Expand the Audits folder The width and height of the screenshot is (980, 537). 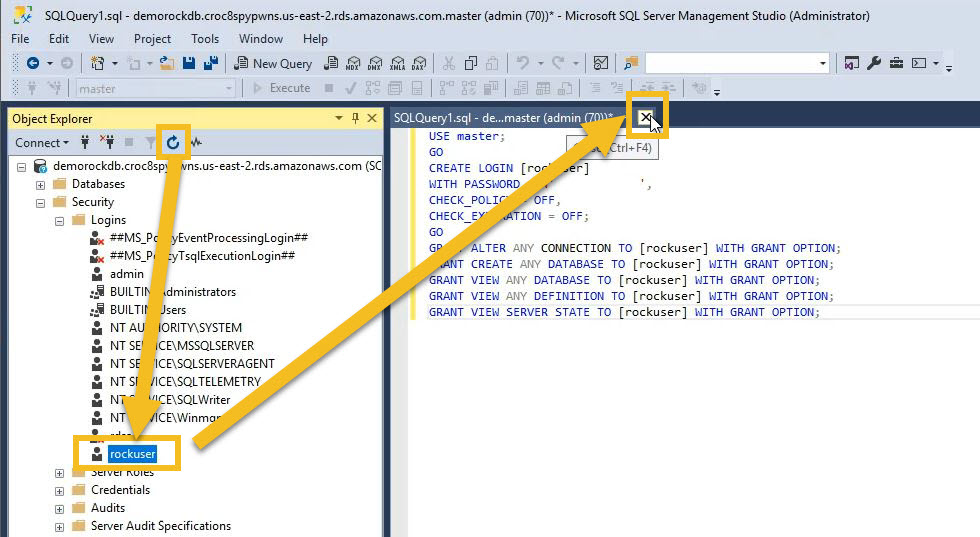coord(59,509)
